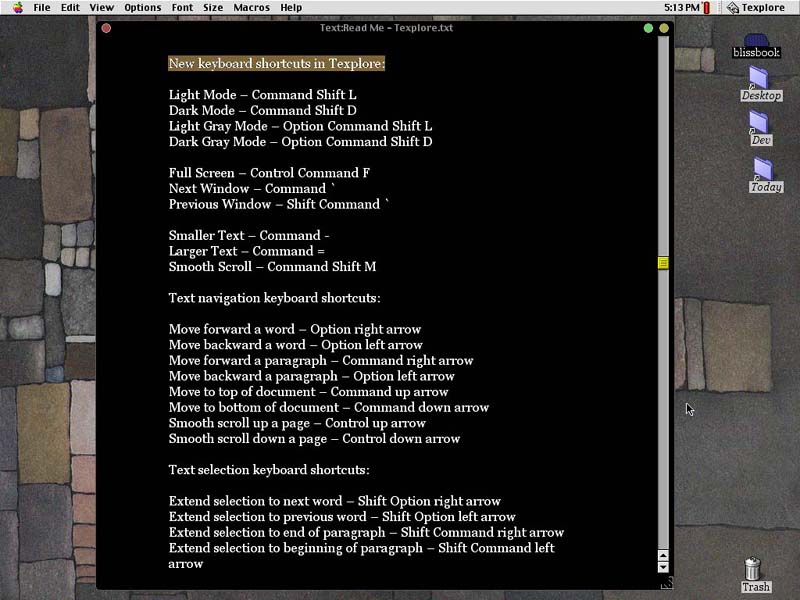Close the Read Me window with red button

click(106, 28)
